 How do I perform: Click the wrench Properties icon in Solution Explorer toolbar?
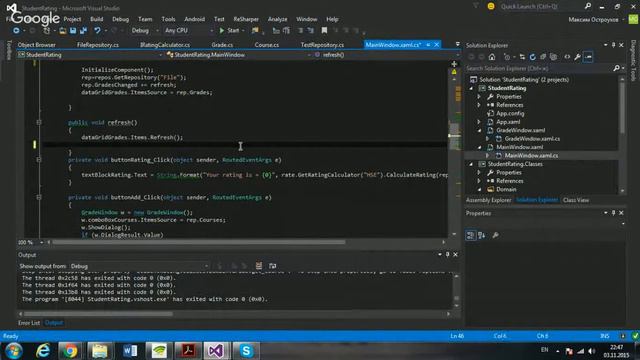[577, 57]
